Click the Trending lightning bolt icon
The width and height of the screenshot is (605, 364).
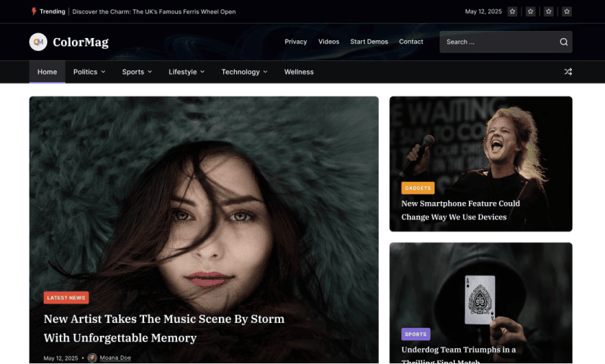click(x=34, y=12)
